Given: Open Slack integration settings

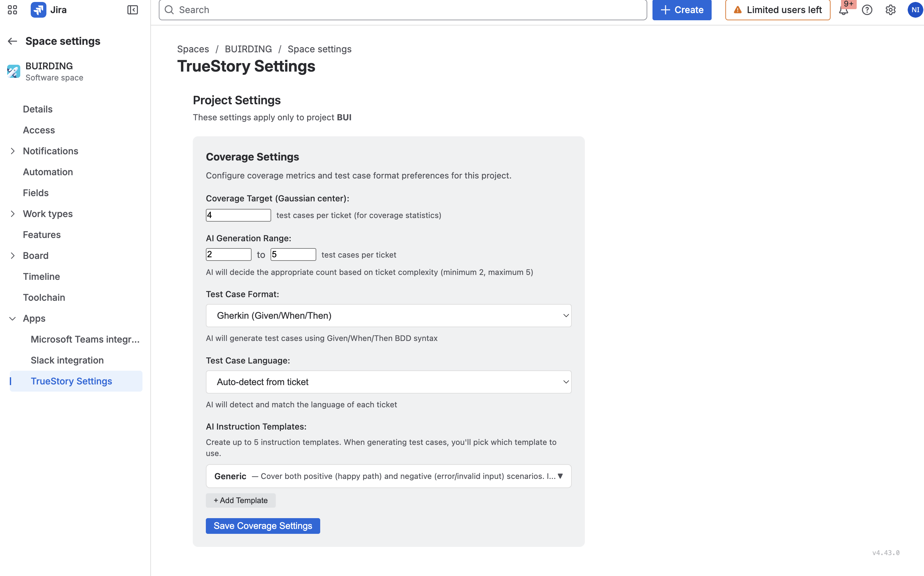Looking at the screenshot, I should 67,360.
